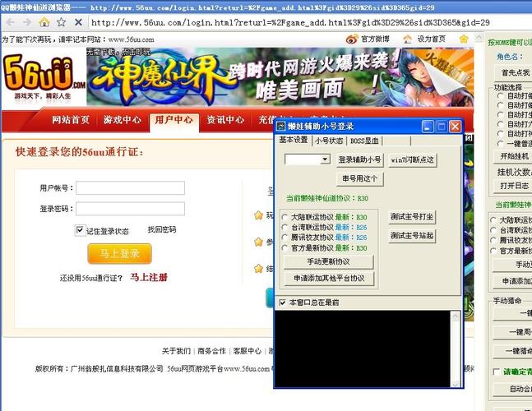Switch to the 基本设置 tab
Viewport: 532px width, 411px height.
pyautogui.click(x=294, y=140)
